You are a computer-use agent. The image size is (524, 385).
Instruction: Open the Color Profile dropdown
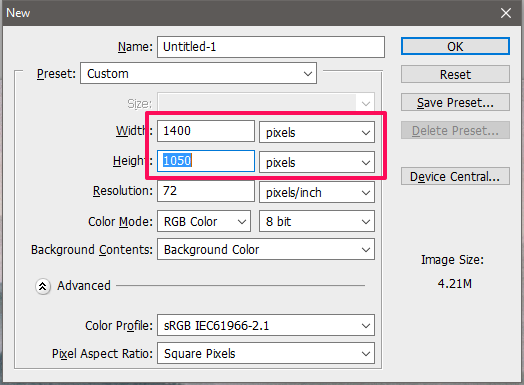(x=266, y=325)
